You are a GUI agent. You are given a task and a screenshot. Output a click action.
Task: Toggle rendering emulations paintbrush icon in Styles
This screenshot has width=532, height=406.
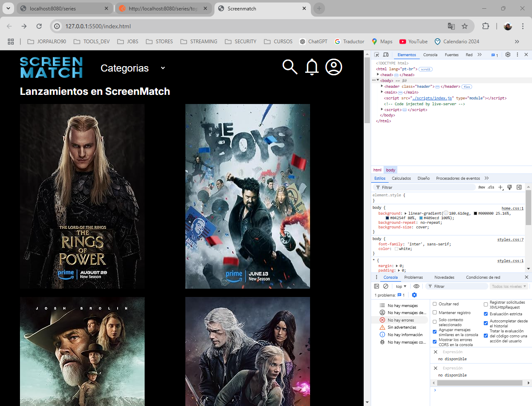tap(510, 187)
